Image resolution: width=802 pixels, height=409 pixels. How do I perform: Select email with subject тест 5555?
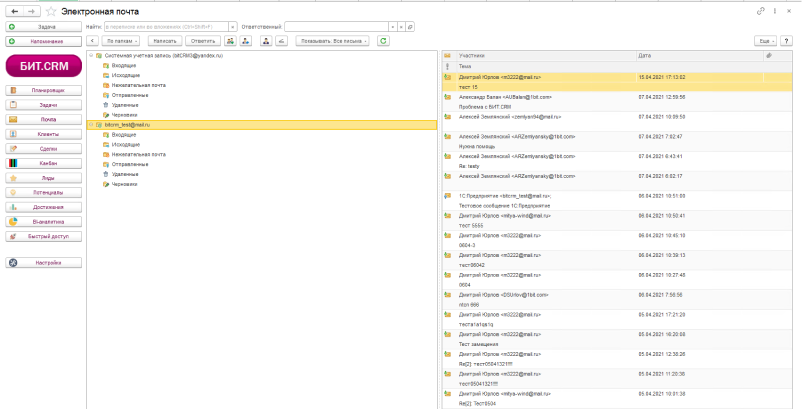[x=617, y=220]
